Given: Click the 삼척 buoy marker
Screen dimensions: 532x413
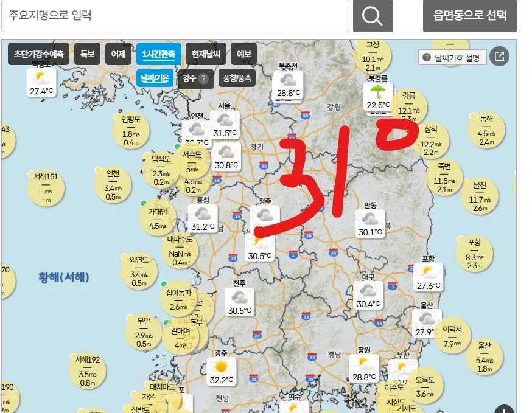Looking at the screenshot, I should pos(431,141).
